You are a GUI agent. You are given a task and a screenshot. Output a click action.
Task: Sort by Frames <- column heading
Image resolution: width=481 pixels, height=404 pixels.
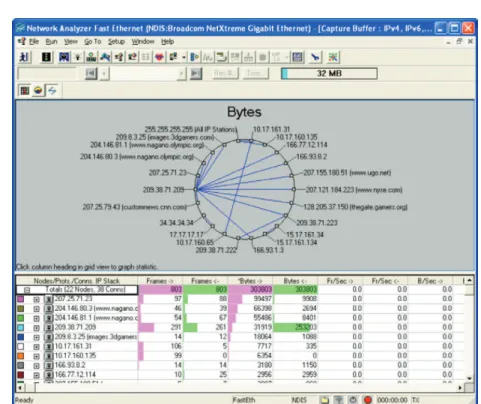coord(205,281)
